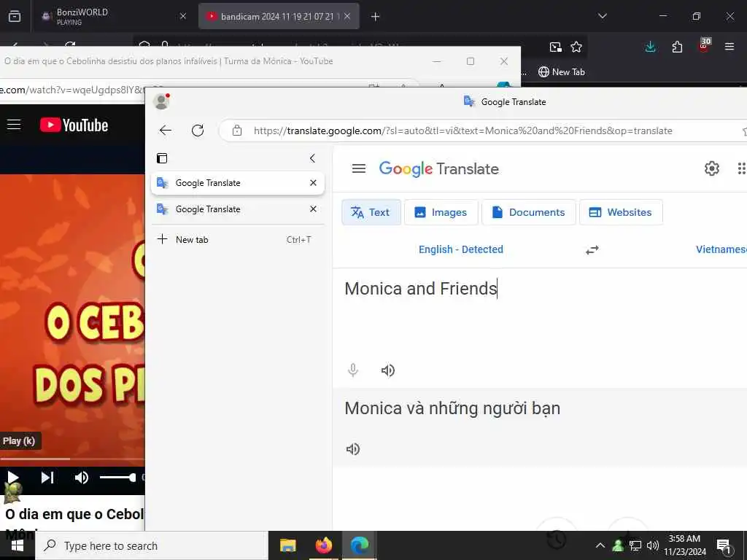The height and width of the screenshot is (560, 747).
Task: Select Vietnamese target language
Action: pos(721,249)
